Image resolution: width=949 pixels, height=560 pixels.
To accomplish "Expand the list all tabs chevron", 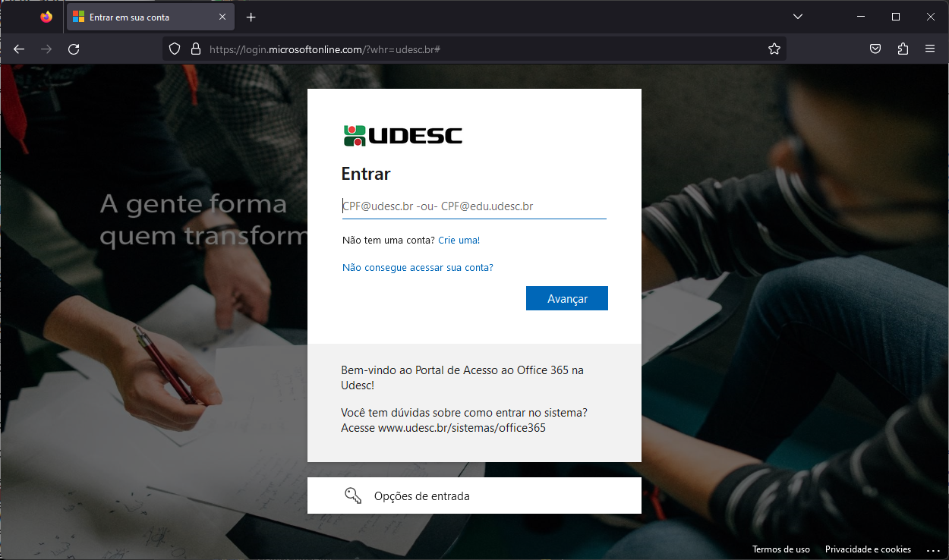I will [798, 17].
